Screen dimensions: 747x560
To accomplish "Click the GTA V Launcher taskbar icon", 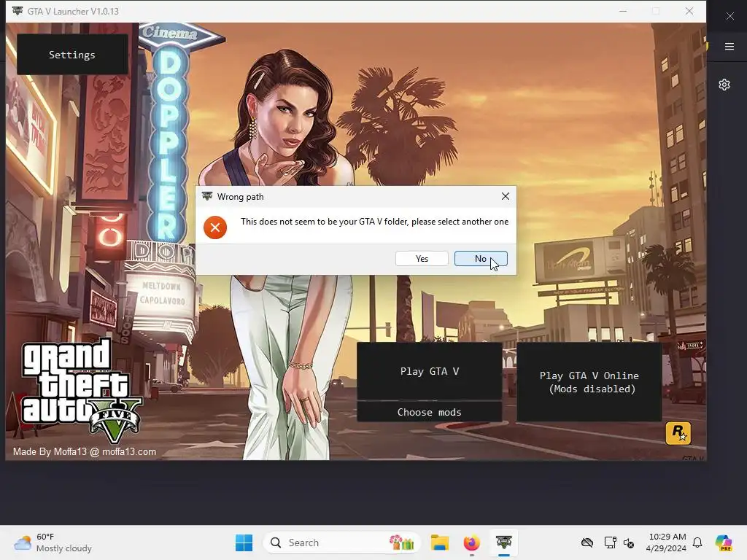I will pos(503,542).
